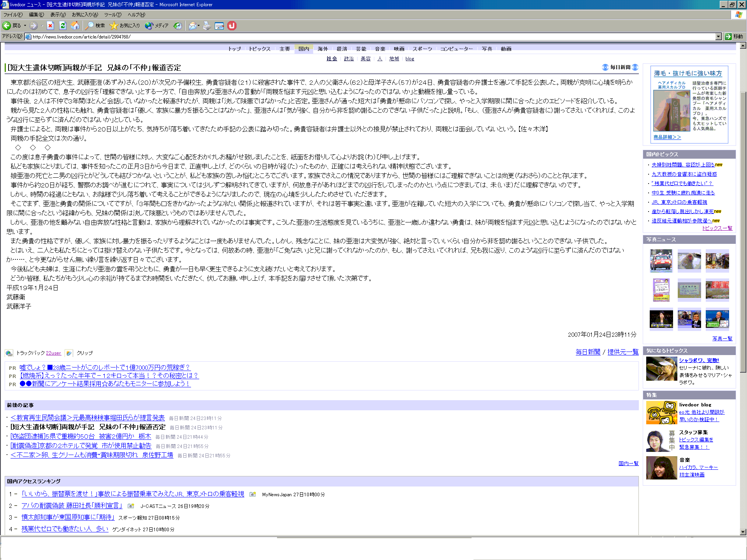Click the Stop loading icon
This screenshot has height=560, width=747.
tap(50, 26)
